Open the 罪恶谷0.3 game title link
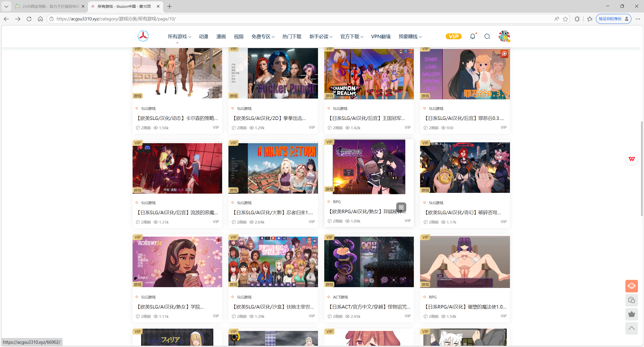Viewport: 644px width, 347px height. coord(464,118)
